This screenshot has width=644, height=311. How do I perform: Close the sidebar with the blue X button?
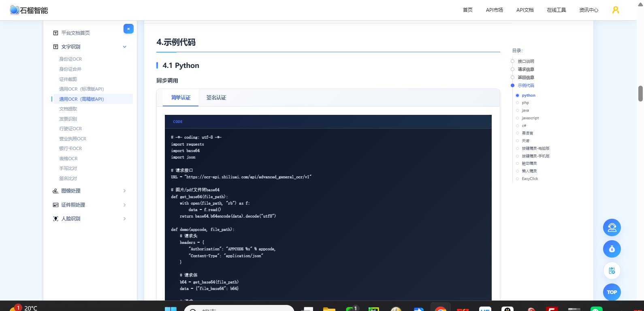coord(128,29)
